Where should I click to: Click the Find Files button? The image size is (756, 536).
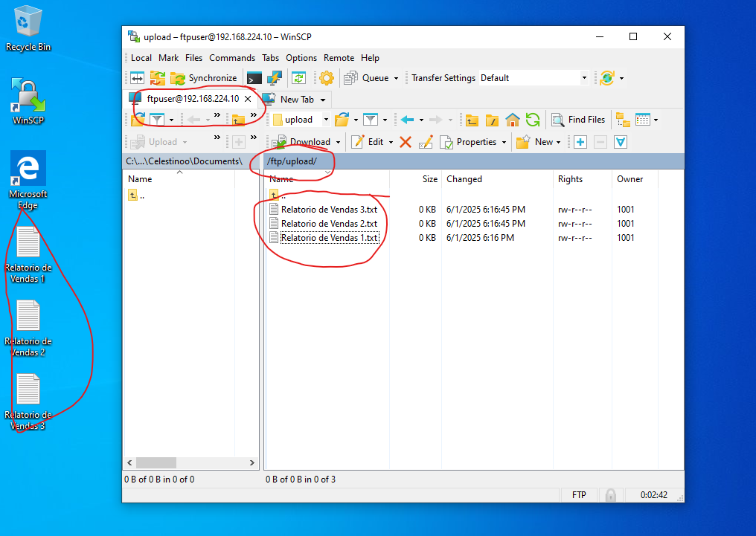pyautogui.click(x=578, y=120)
